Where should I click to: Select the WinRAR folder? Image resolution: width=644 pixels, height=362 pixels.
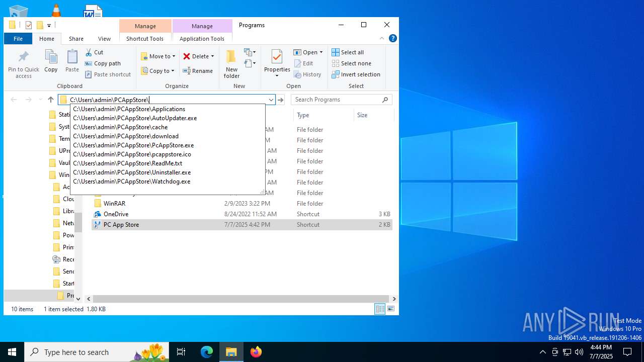pyautogui.click(x=242, y=204)
